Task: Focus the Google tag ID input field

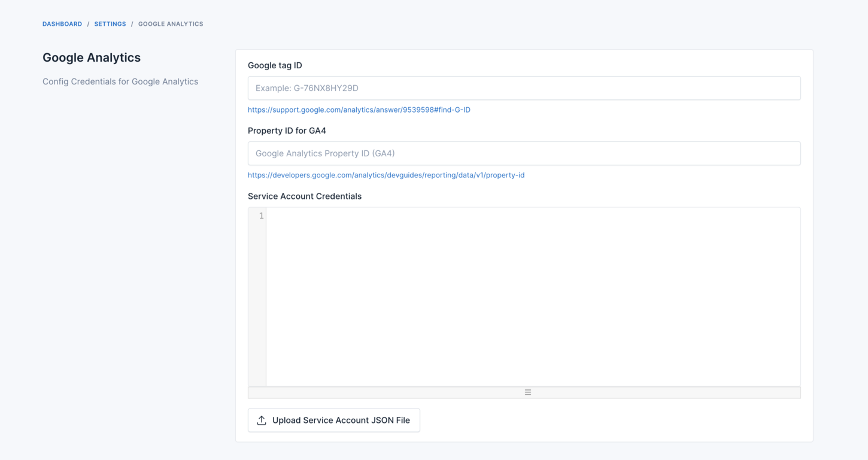Action: coord(524,88)
